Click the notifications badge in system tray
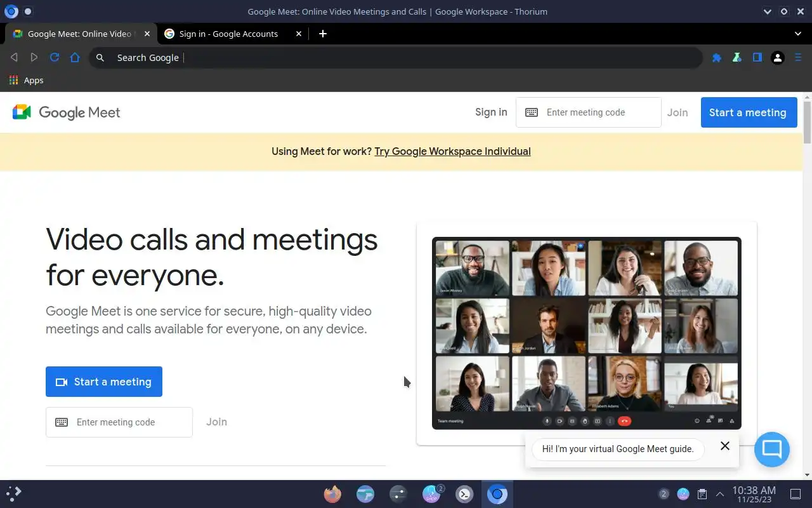The width and height of the screenshot is (812, 508). (x=664, y=493)
